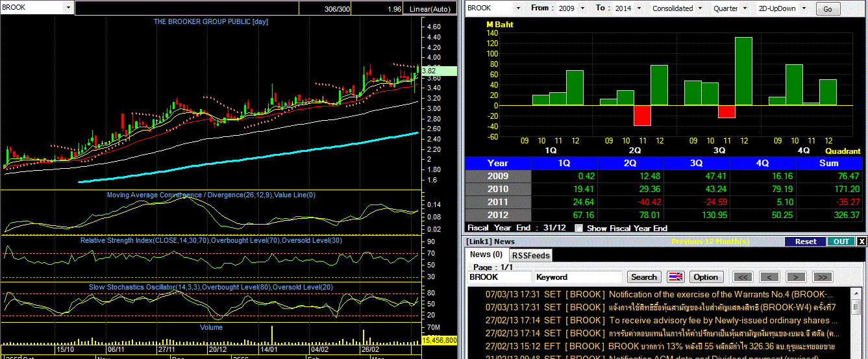This screenshot has height=359, width=868.
Task: Click the 4Q column header
Action: pos(763,163)
